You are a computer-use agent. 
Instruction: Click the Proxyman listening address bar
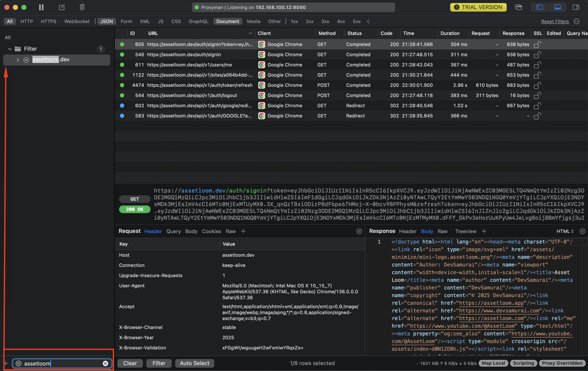[293, 7]
